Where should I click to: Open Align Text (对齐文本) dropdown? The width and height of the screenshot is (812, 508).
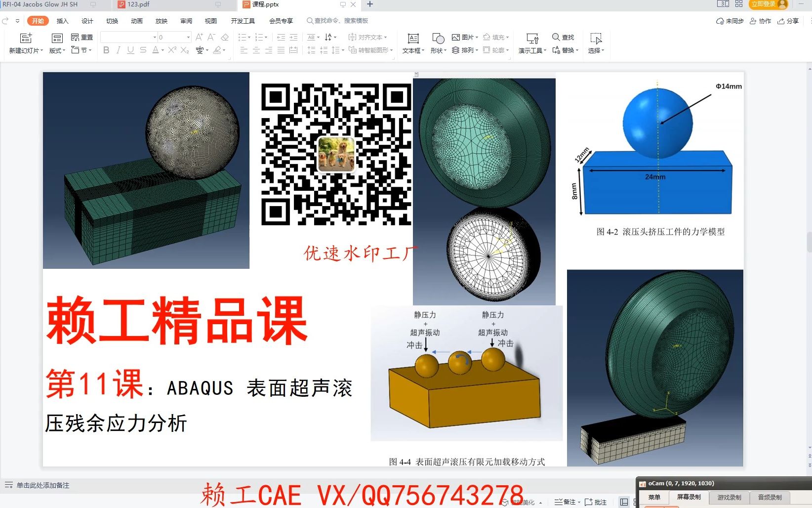click(x=367, y=37)
